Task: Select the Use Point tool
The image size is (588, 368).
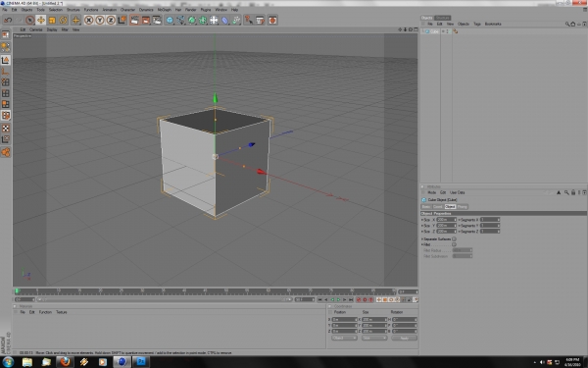Action: (x=5, y=81)
